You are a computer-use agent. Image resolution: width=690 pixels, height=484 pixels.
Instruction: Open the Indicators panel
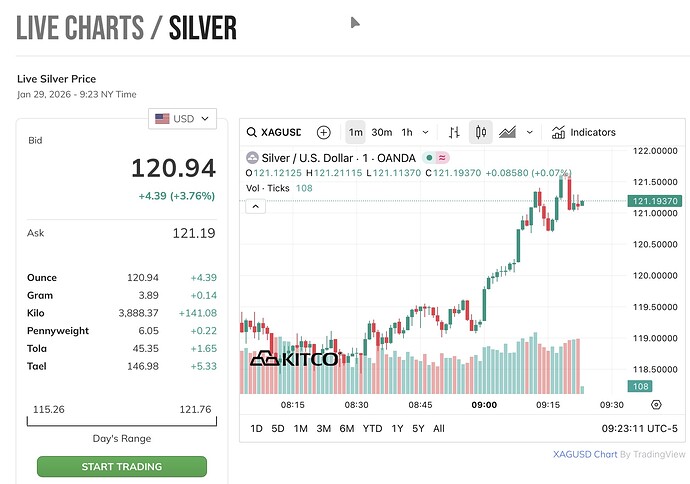pos(584,132)
